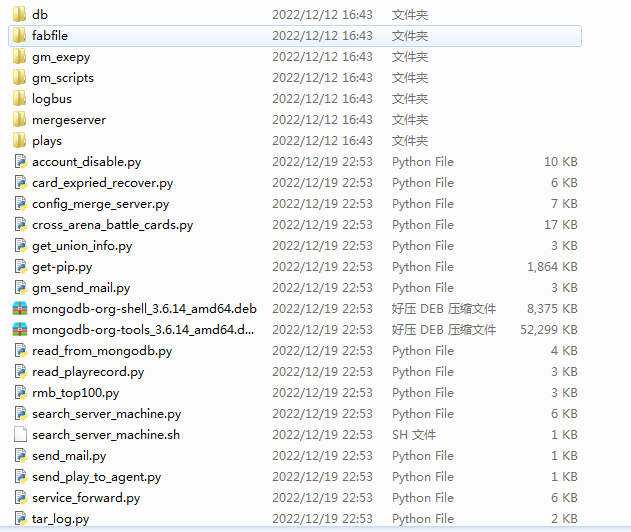Click the Python icon beside get-pip.py
The width and height of the screenshot is (631, 532).
20,266
